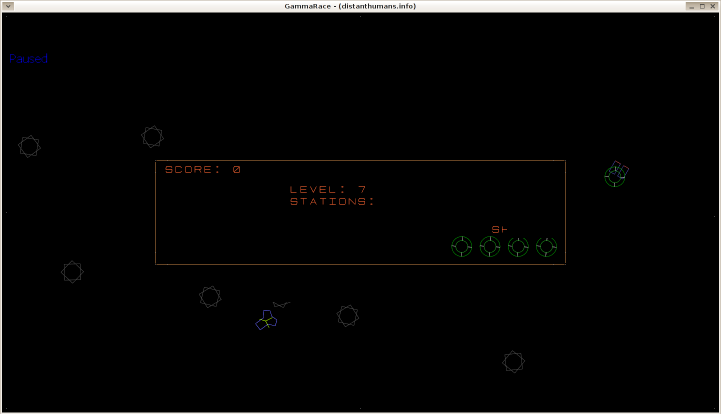Click the third green shield ring icon
This screenshot has width=721, height=414.
coord(518,246)
